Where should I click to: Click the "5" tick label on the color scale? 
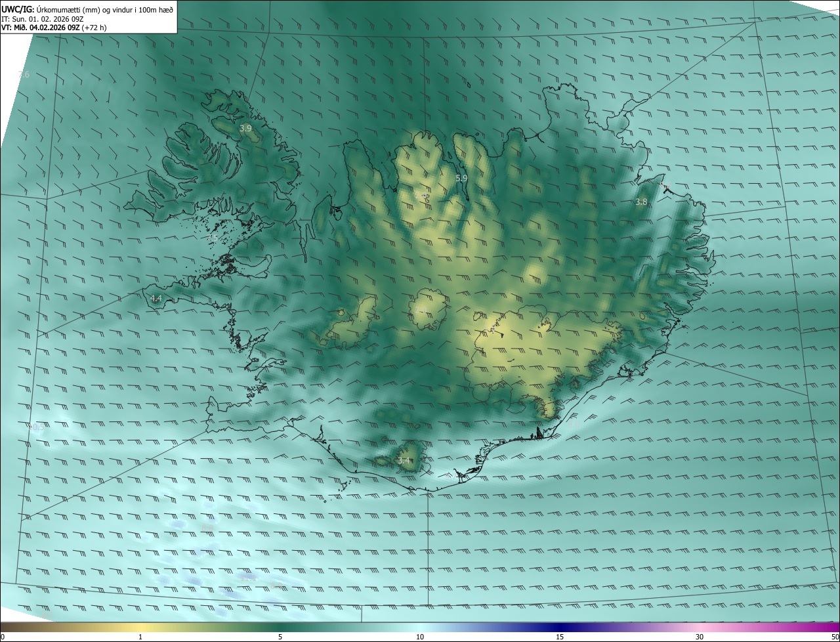tap(280, 637)
